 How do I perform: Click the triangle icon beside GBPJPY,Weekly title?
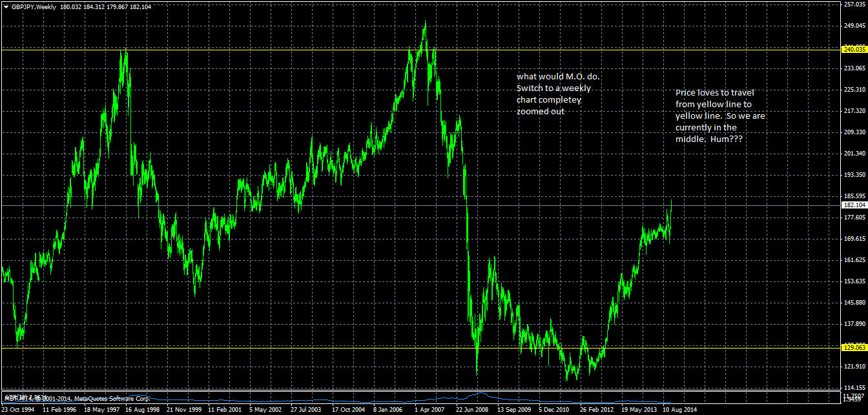point(6,7)
